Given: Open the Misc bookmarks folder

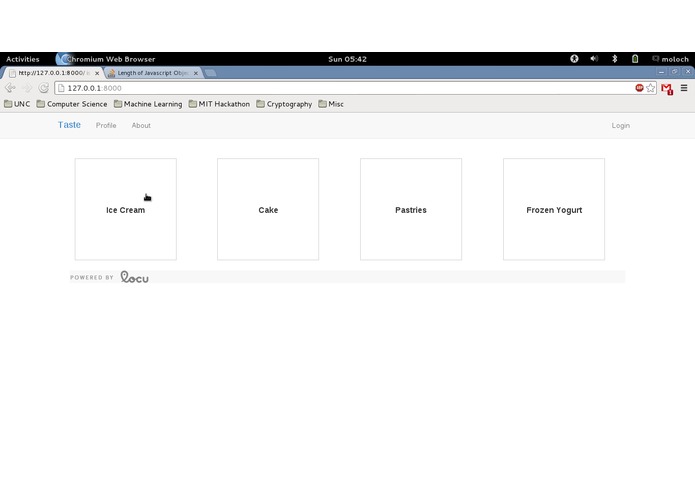Looking at the screenshot, I should coord(331,104).
